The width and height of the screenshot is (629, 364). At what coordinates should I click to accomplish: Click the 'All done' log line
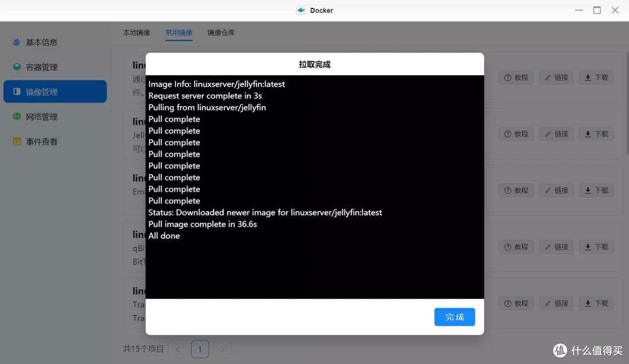coord(164,235)
